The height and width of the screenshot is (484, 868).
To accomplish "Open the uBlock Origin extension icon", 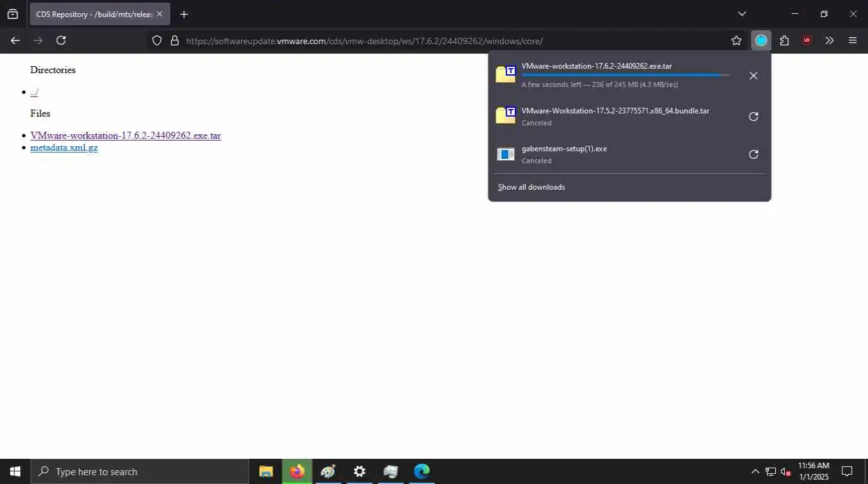I will [x=807, y=40].
